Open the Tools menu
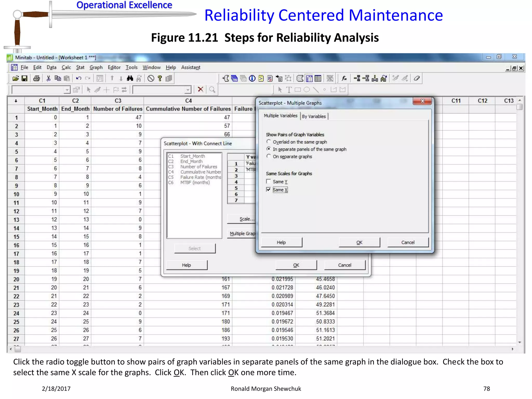532x399 pixels. click(131, 67)
